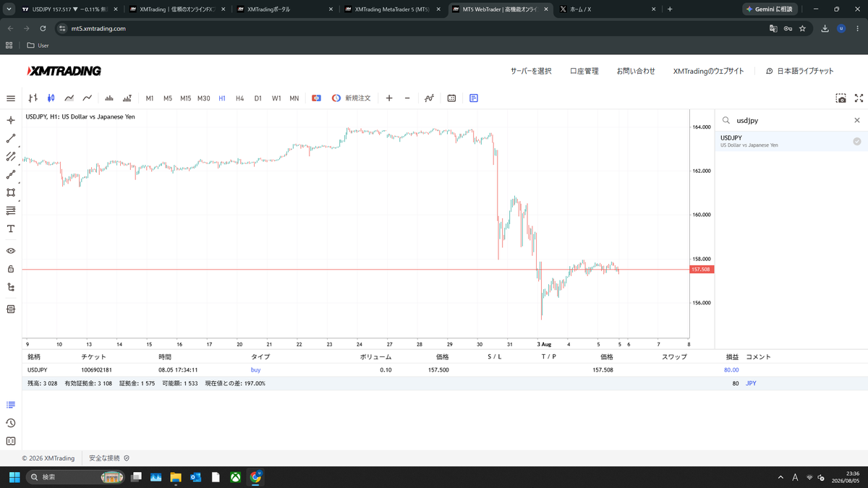Visit XMTradingのウェブサイト link
Image resolution: width=868 pixels, height=488 pixels.
point(708,71)
